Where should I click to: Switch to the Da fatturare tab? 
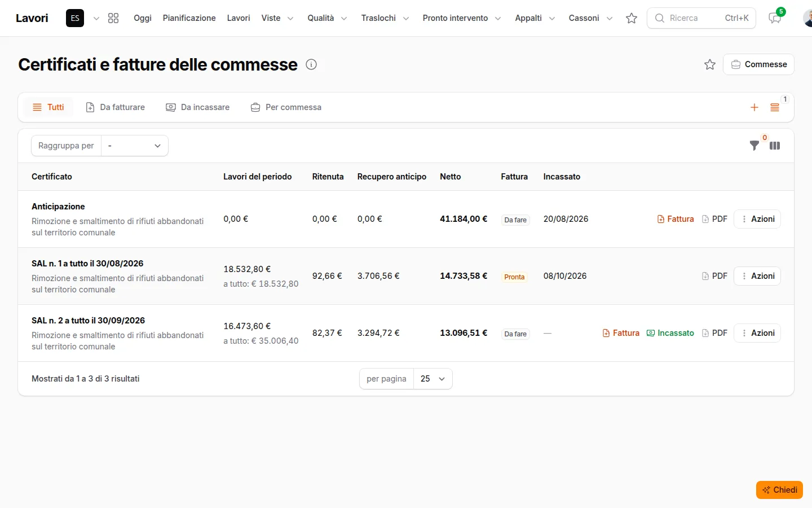pyautogui.click(x=116, y=107)
